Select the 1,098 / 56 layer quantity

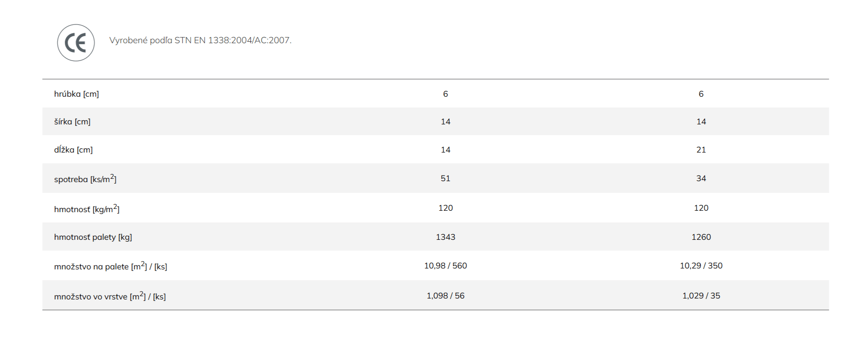[x=446, y=296]
